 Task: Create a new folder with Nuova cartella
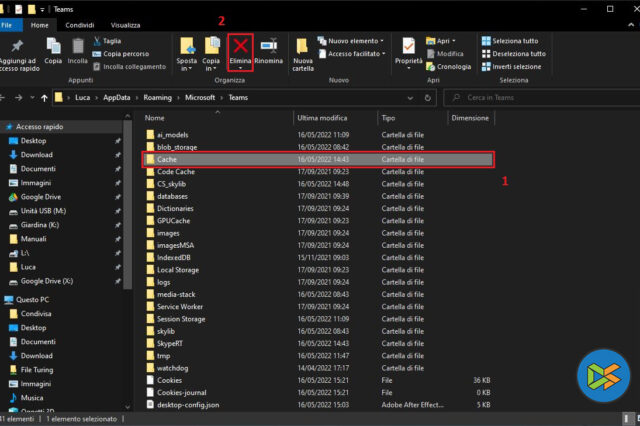point(303,50)
